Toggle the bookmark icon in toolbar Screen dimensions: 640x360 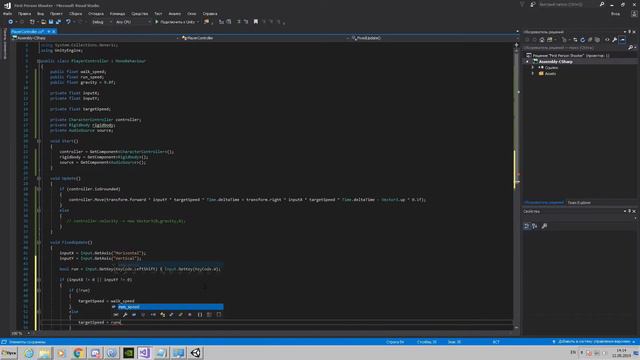256,22
